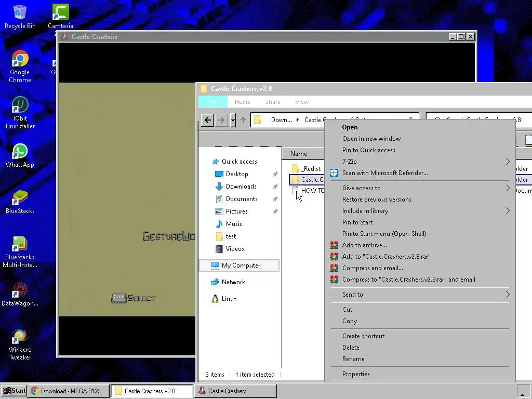Click the Network icon in sidebar

(215, 282)
